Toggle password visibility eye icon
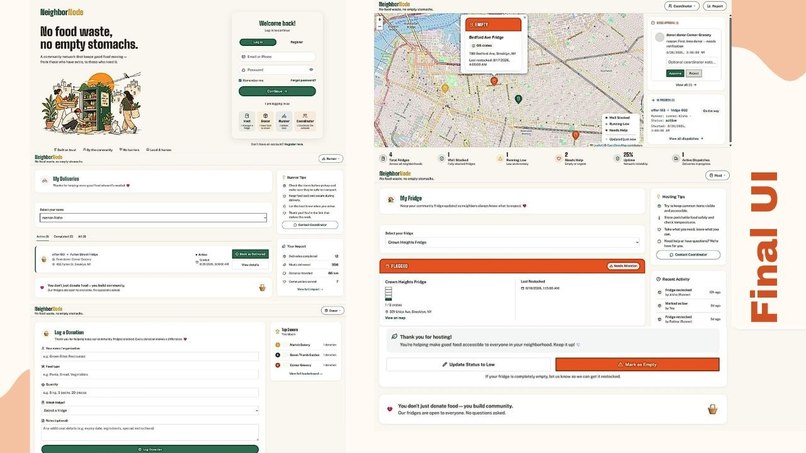This screenshot has width=806, height=453. [311, 69]
